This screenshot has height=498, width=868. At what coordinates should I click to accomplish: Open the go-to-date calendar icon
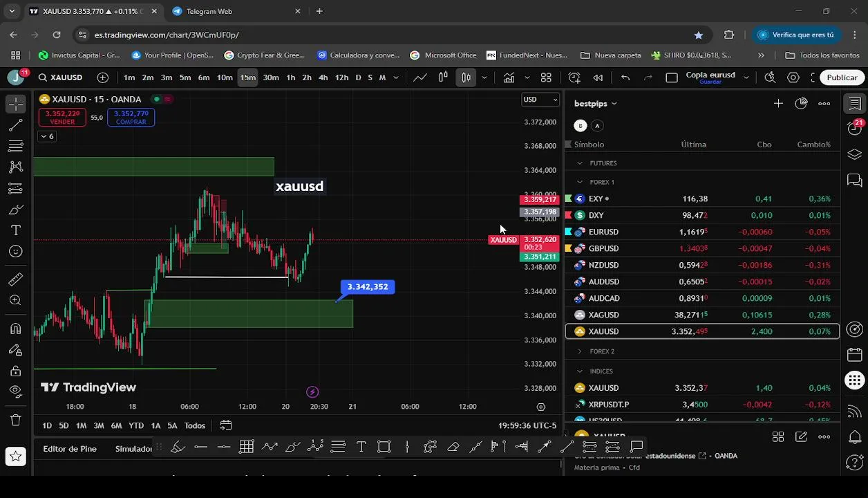226,425
